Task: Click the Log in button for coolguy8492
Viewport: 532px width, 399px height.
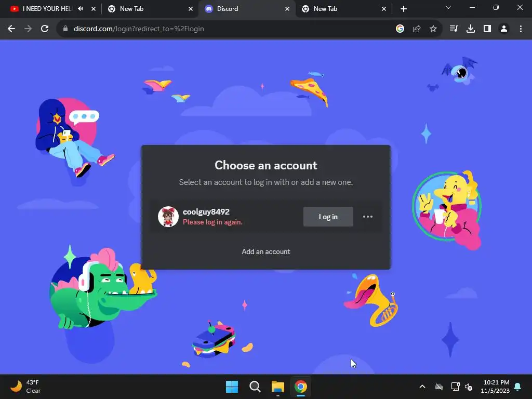Action: point(328,217)
